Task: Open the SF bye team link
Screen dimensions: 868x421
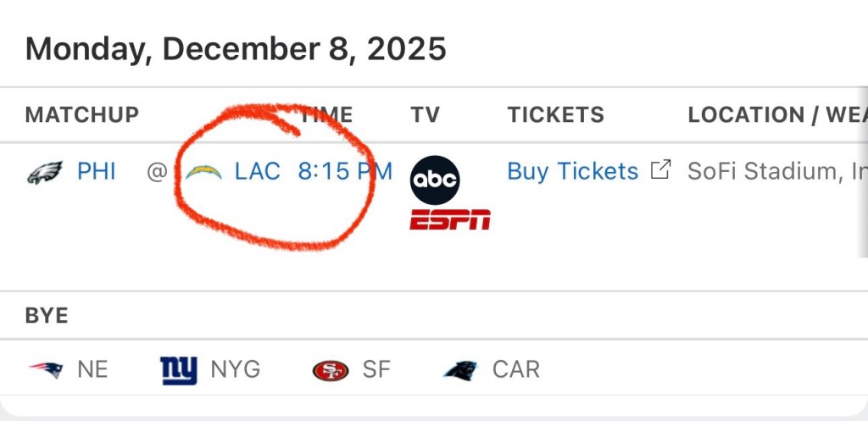Action: tap(376, 369)
